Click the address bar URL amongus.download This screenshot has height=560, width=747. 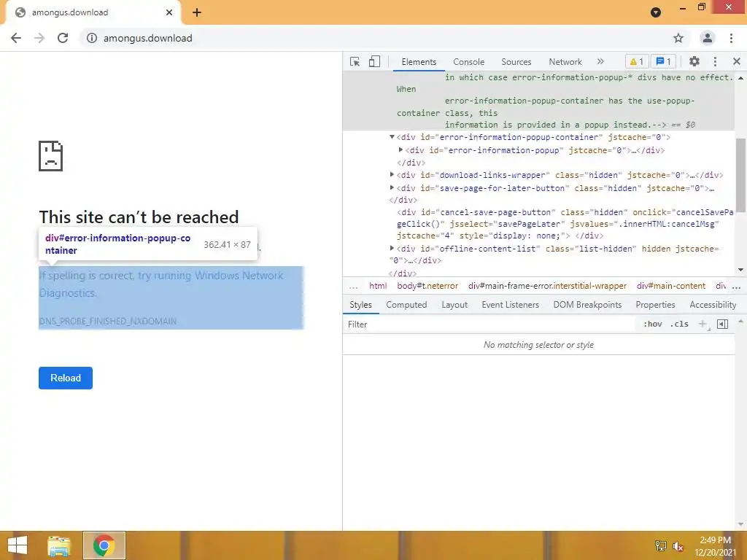[x=147, y=38]
